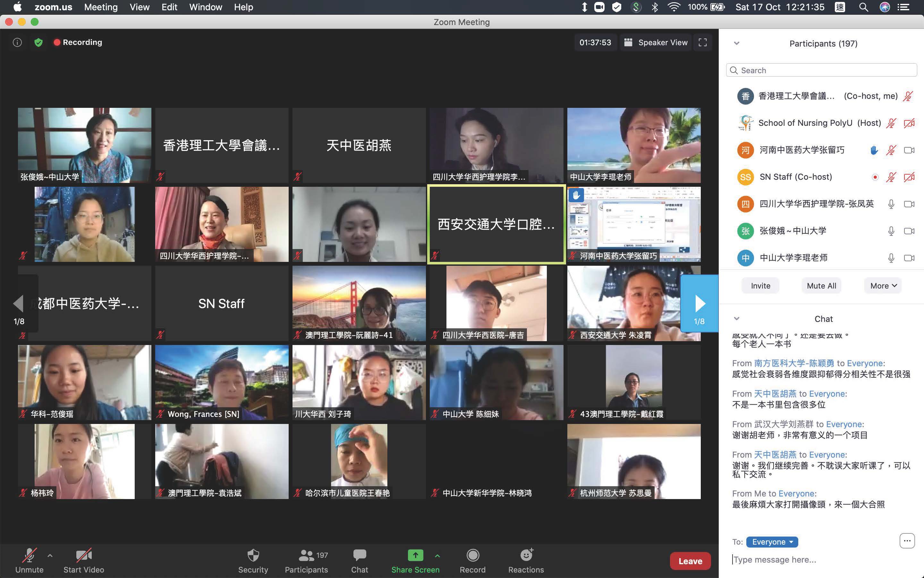Image resolution: width=924 pixels, height=578 pixels.
Task: Click the green Share Screen icon
Action: click(415, 555)
